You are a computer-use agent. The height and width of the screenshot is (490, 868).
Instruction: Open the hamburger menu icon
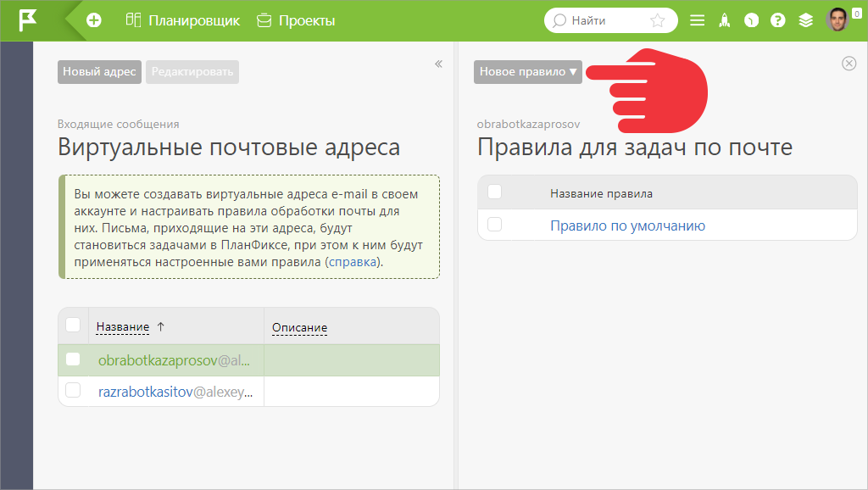click(x=698, y=20)
